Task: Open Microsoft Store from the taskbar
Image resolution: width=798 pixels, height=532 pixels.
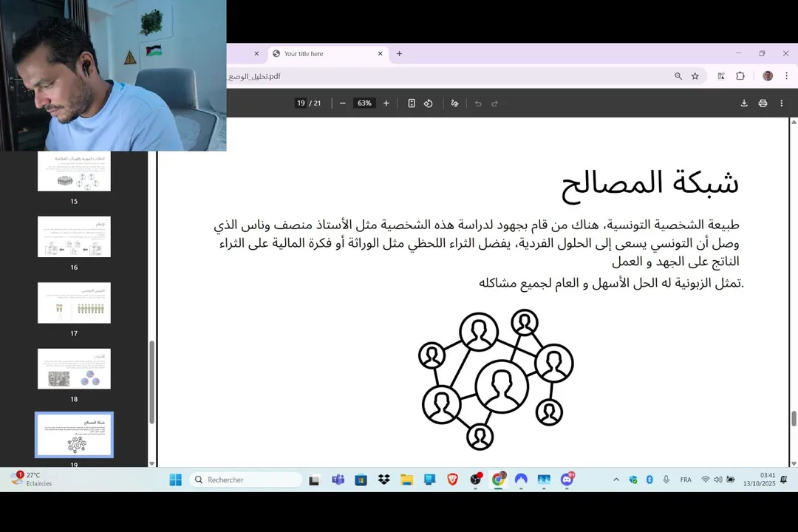Action: click(361, 480)
